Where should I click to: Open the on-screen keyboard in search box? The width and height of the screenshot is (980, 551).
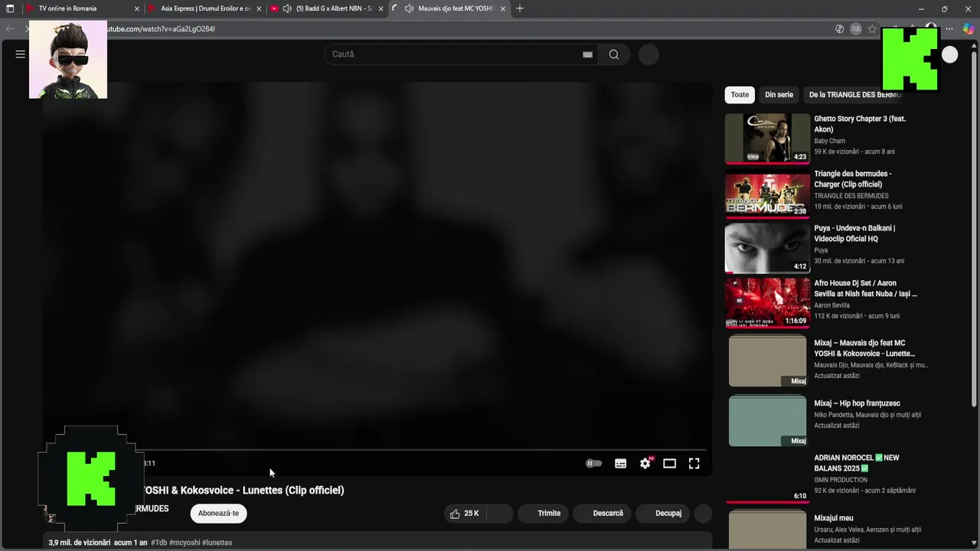click(587, 54)
